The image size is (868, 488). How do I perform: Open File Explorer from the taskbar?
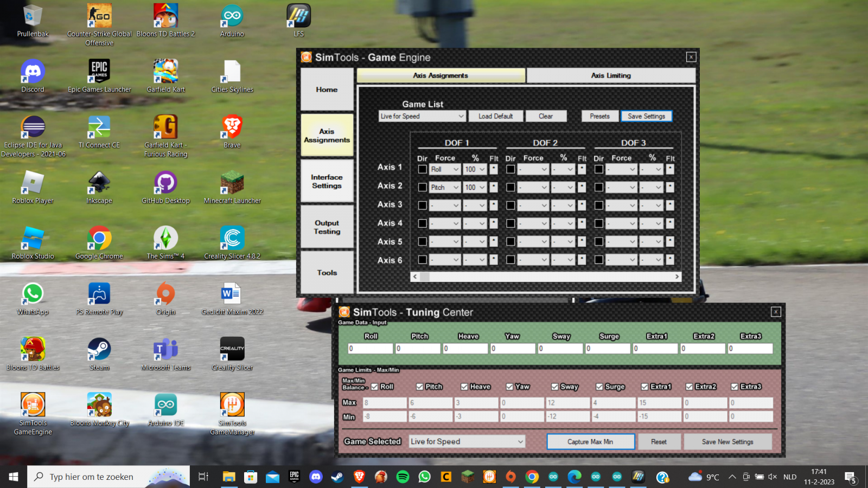coord(229,477)
